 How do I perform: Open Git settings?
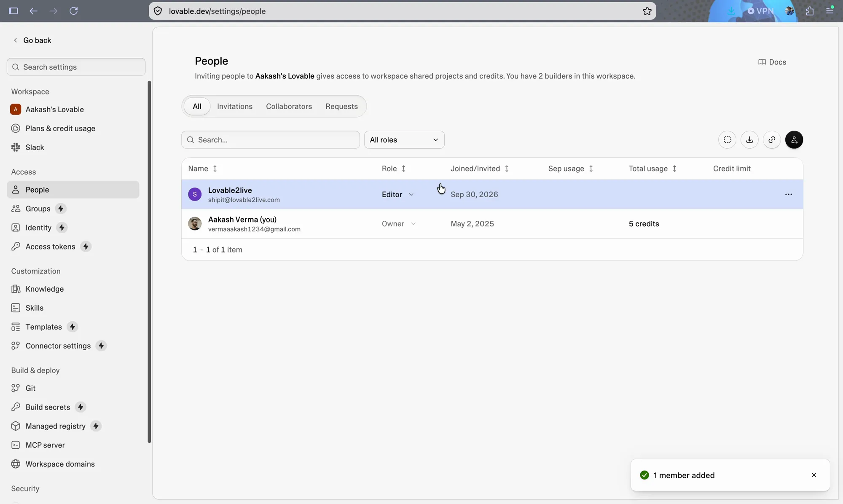[73, 388]
